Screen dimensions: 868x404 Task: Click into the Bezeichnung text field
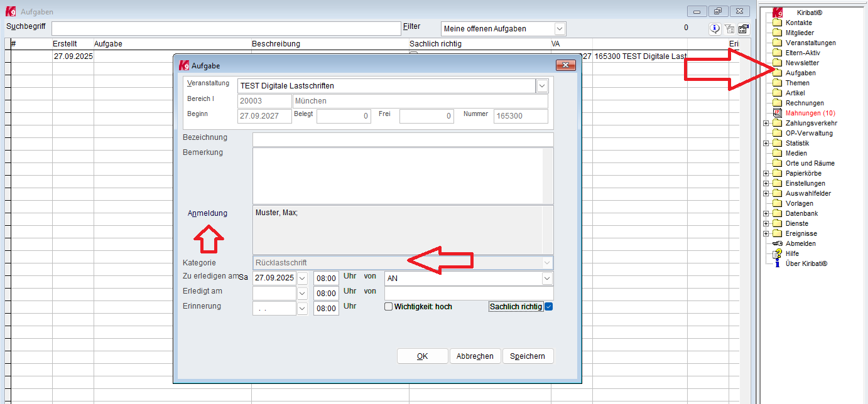(403, 139)
